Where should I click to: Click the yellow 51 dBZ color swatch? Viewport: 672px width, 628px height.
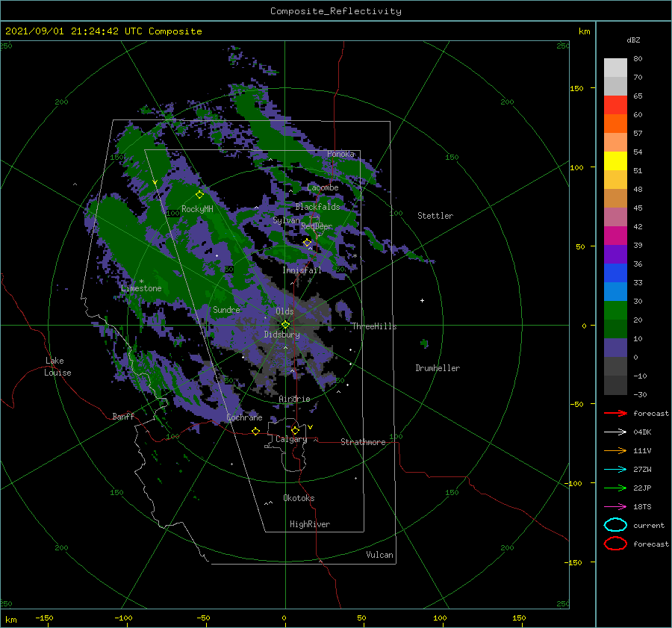(x=615, y=161)
